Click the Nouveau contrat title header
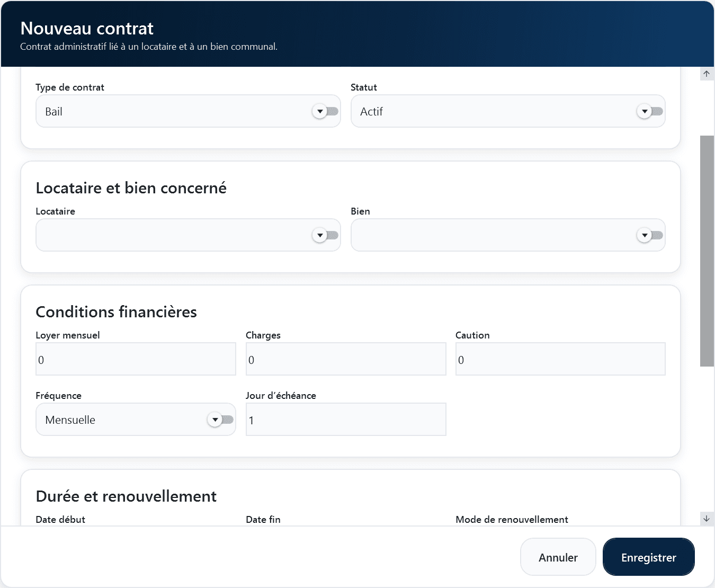The image size is (715, 588). tap(87, 28)
